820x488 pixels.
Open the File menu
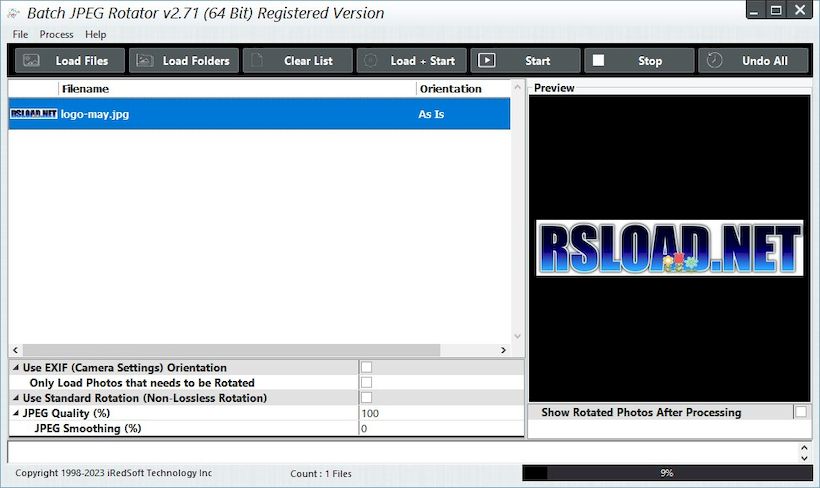20,35
